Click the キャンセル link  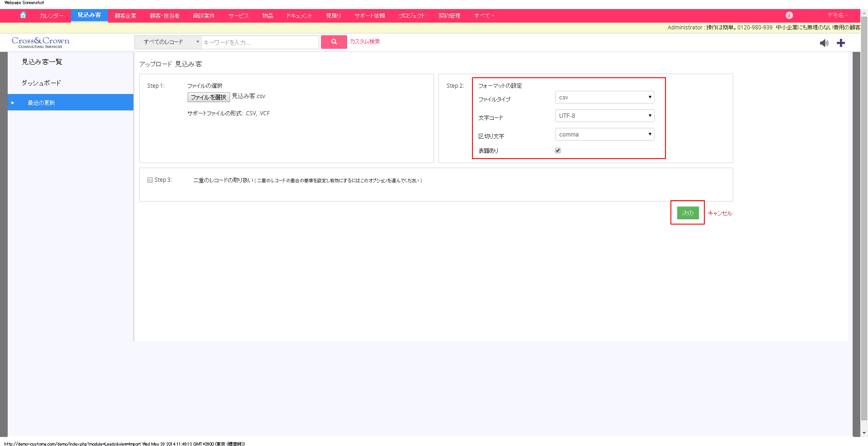click(x=720, y=213)
